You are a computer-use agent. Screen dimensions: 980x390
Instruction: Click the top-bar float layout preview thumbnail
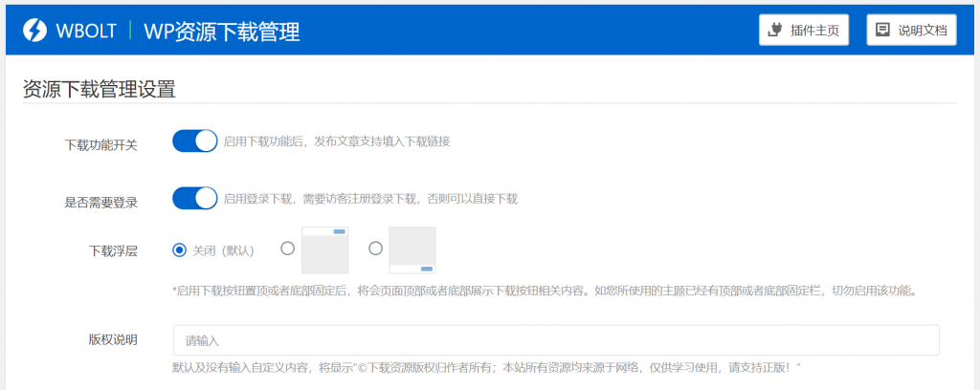324,250
